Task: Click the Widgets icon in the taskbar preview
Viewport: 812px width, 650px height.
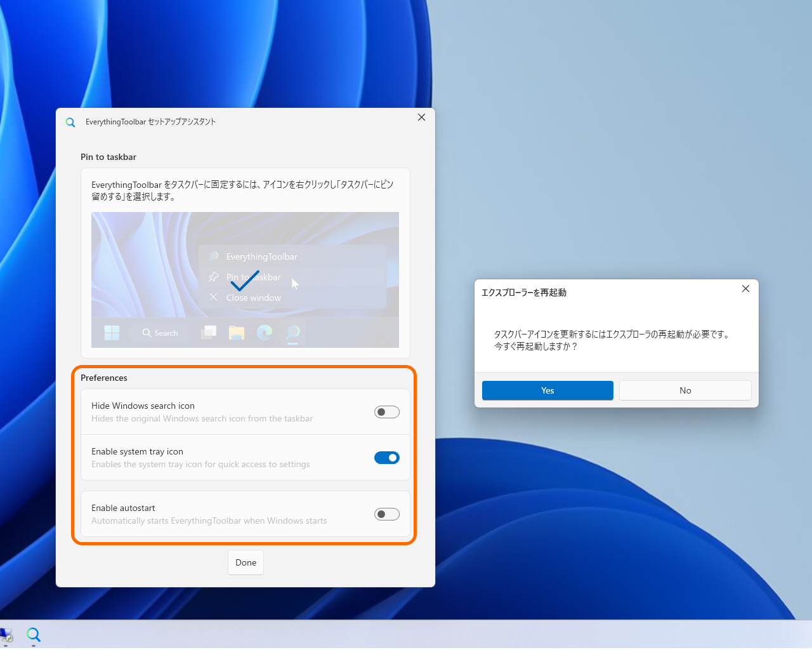Action: (209, 332)
